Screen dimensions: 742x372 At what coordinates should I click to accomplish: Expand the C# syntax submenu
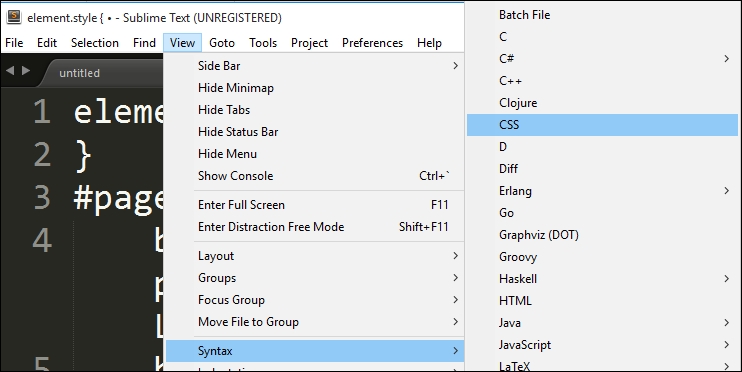point(602,59)
